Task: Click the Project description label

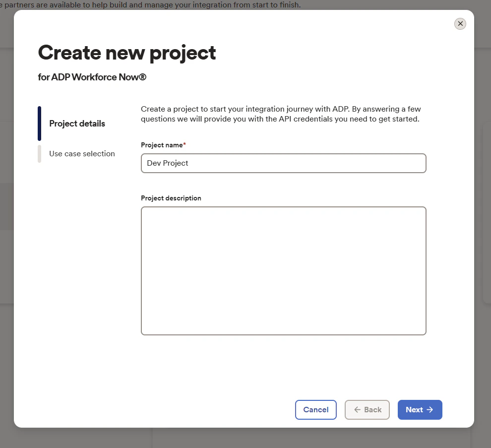Action: pos(171,198)
